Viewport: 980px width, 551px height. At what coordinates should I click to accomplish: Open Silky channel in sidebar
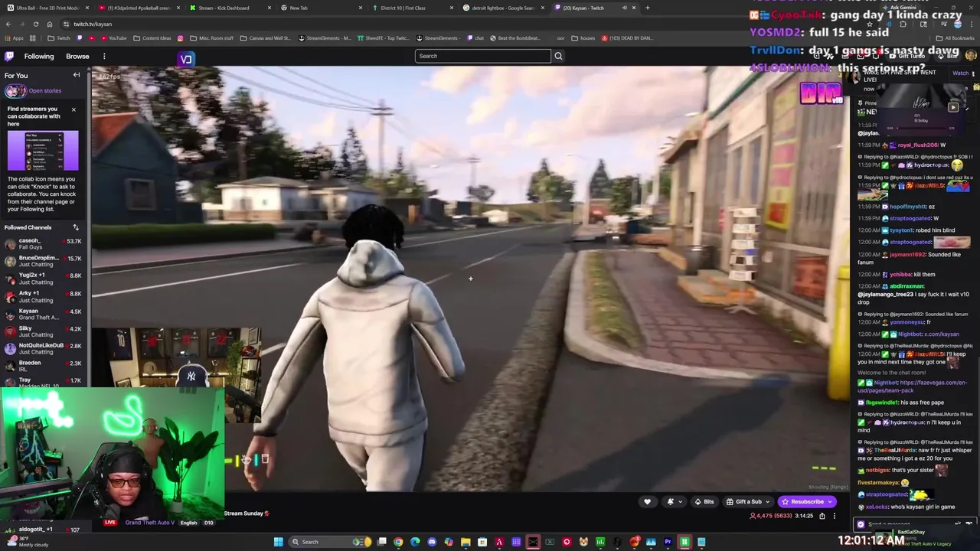tap(44, 331)
